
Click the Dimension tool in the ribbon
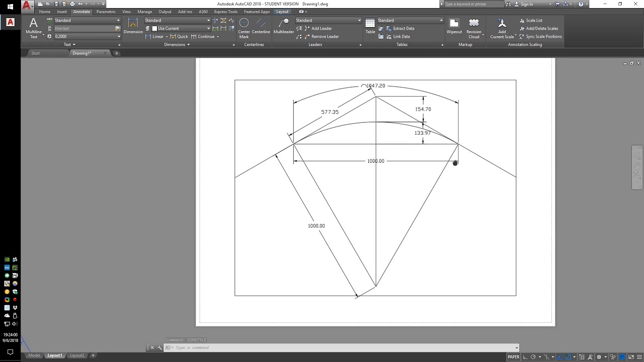pos(133,26)
